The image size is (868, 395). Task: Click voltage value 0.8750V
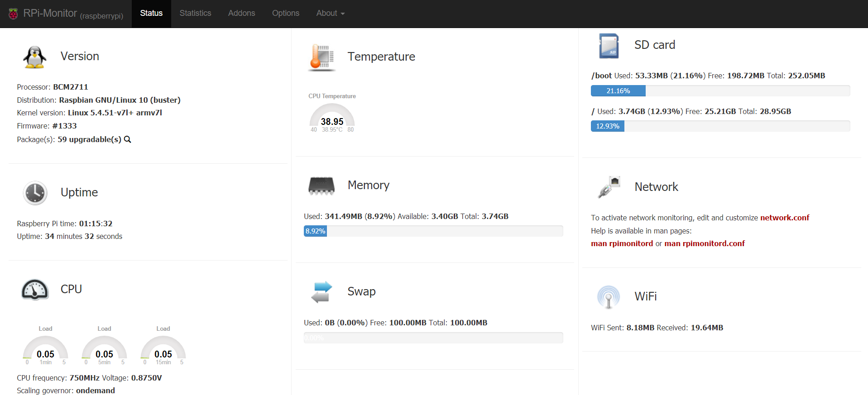146,378
